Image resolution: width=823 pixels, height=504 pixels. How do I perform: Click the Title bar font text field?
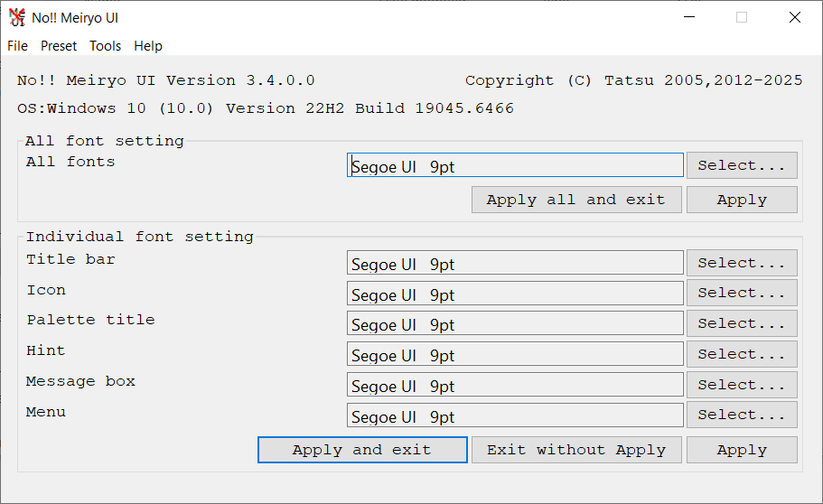[x=515, y=263]
